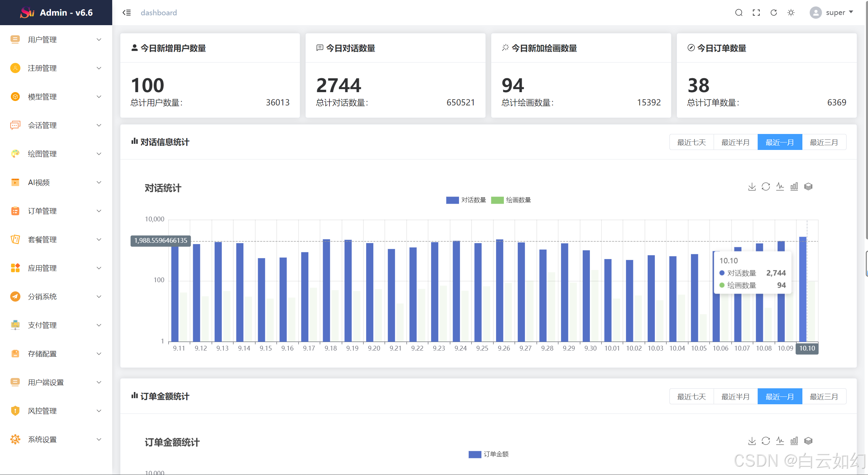This screenshot has width=868, height=475.
Task: Click the header page refresh icon
Action: [x=773, y=13]
